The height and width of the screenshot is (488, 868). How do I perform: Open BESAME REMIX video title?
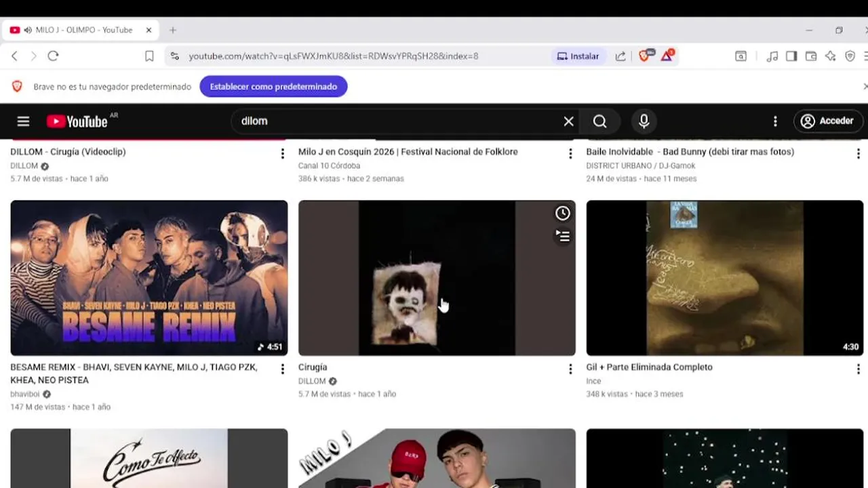pyautogui.click(x=134, y=373)
